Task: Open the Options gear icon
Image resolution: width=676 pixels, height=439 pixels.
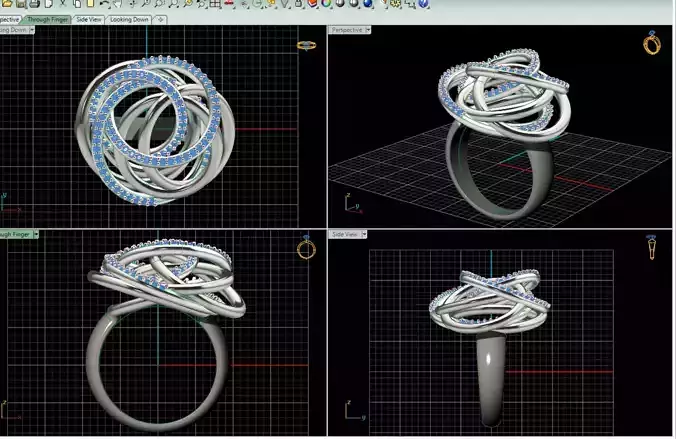Action: (x=395, y=4)
